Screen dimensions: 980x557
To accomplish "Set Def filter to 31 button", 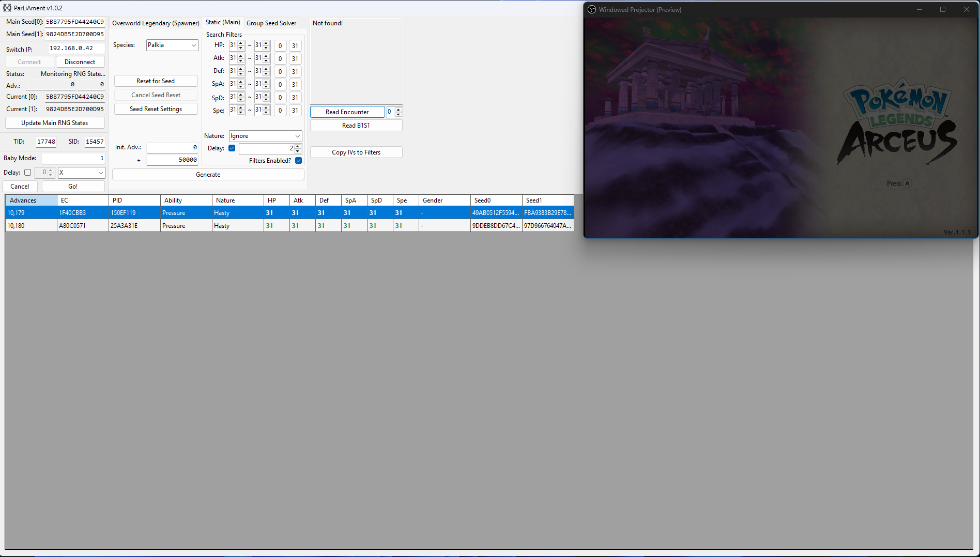I will pos(295,72).
